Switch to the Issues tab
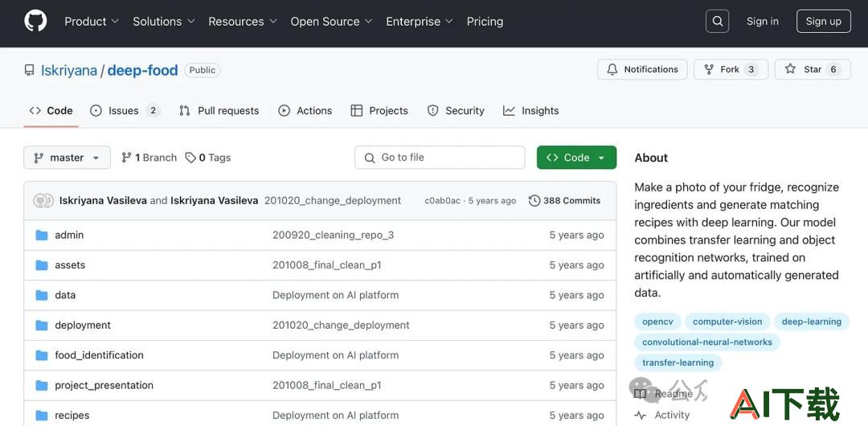The height and width of the screenshot is (426, 868). tap(125, 111)
